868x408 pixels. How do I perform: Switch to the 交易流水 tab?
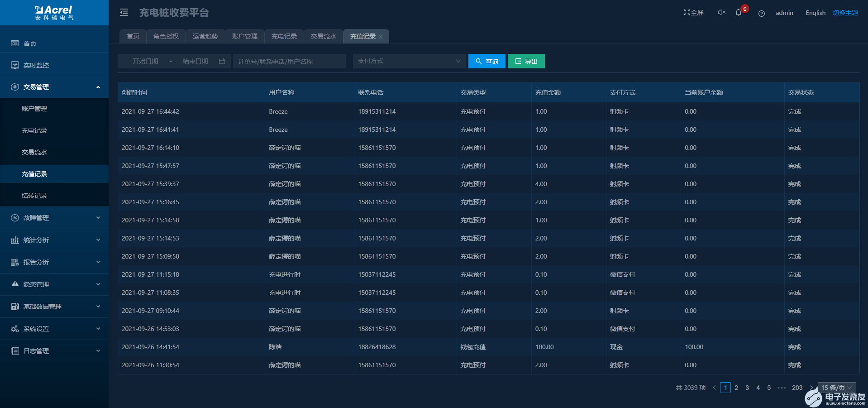(x=323, y=36)
